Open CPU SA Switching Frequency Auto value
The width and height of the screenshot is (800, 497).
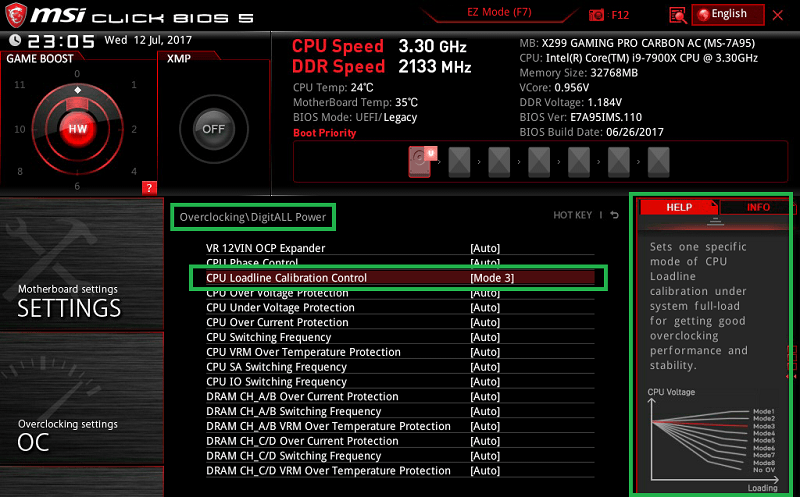(485, 366)
